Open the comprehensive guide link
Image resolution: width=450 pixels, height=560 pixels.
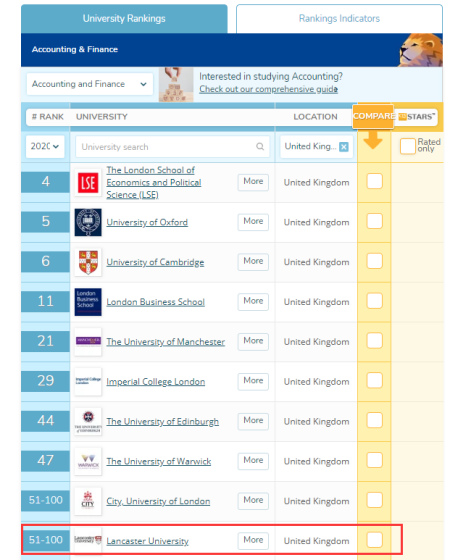(x=269, y=89)
